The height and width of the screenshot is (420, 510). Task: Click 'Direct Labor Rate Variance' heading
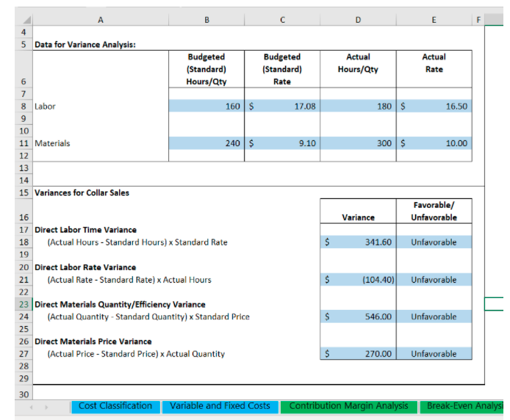pos(85,267)
